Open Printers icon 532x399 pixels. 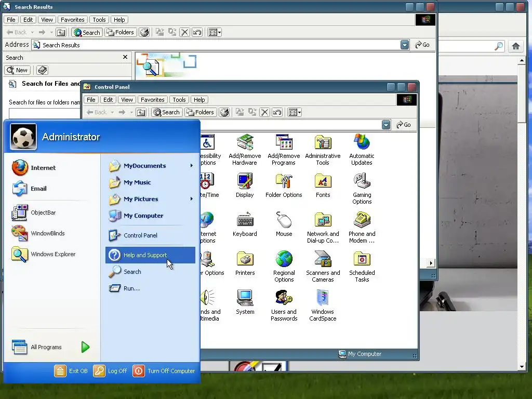click(245, 263)
